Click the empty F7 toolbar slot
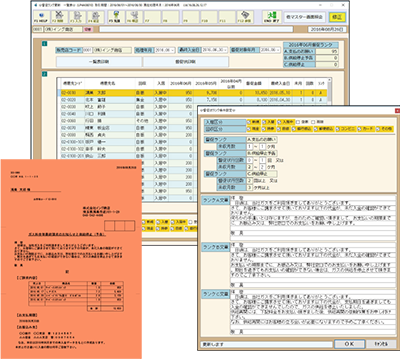This screenshot has width=400, height=360. 152,17
